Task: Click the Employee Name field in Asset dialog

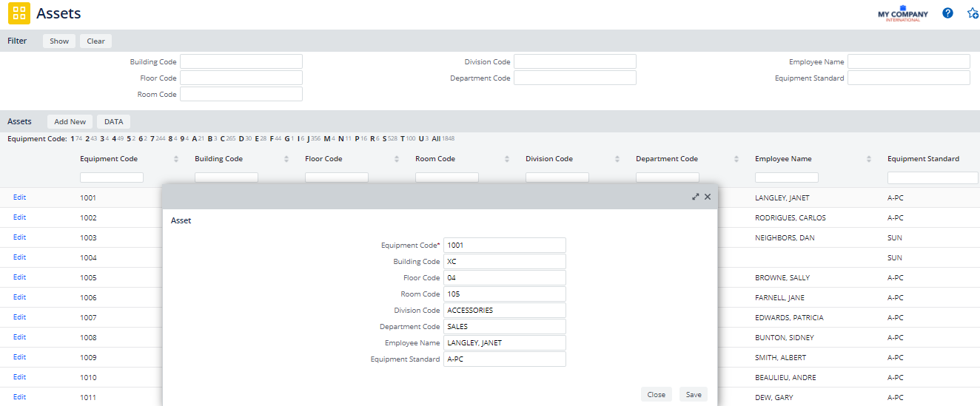Action: [505, 343]
